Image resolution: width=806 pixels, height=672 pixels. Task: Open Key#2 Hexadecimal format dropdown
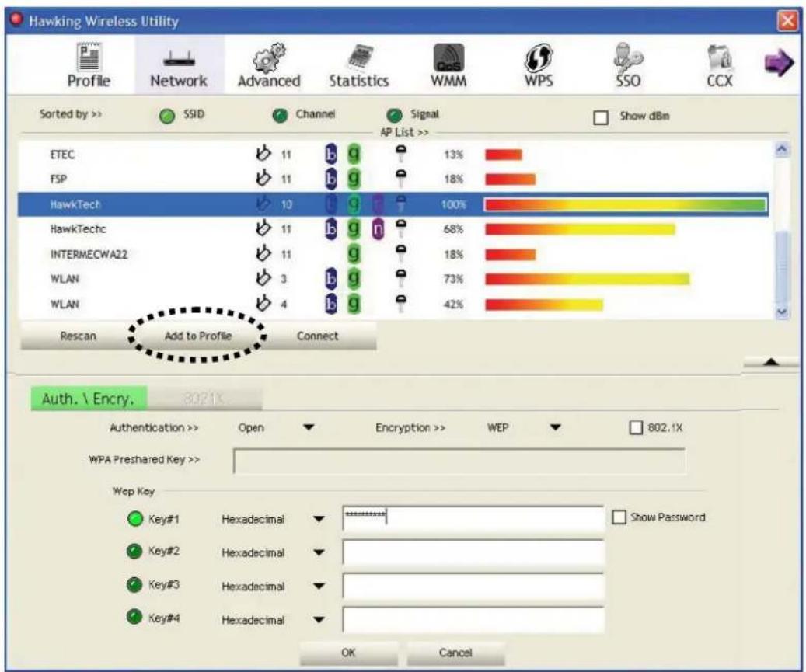pyautogui.click(x=319, y=553)
